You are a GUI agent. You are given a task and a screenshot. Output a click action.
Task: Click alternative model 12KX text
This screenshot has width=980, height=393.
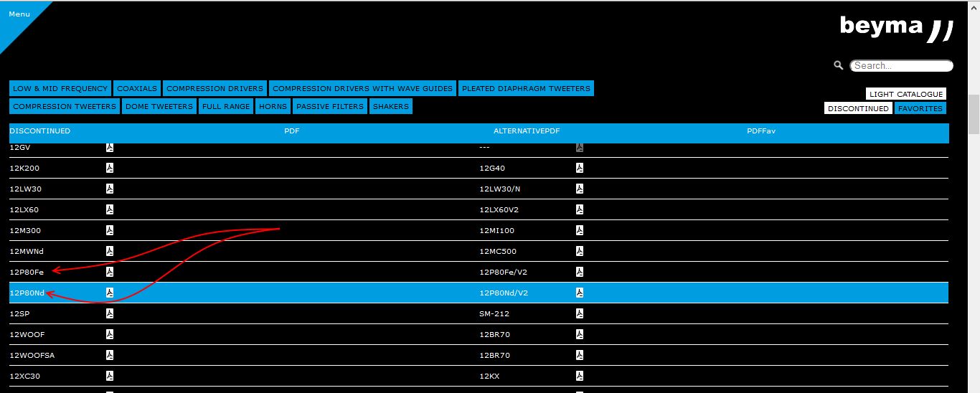pyautogui.click(x=488, y=377)
